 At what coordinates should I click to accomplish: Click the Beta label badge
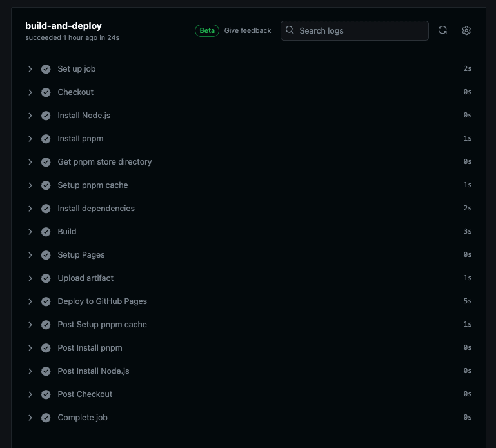[x=207, y=30]
